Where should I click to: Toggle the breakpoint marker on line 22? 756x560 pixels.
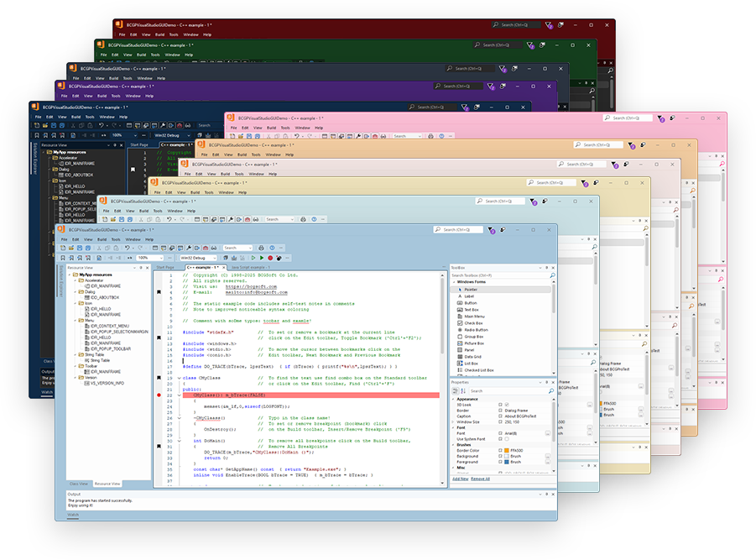[159, 395]
